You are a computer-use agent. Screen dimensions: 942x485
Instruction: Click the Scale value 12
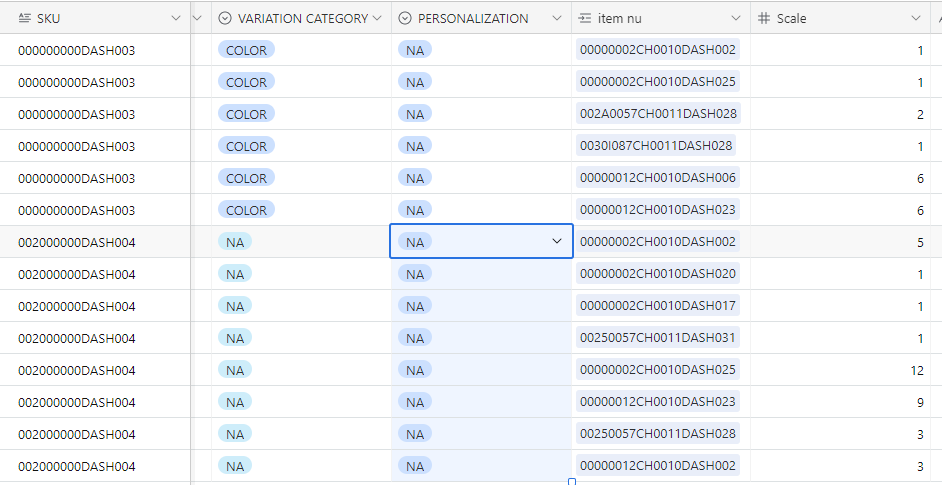(x=917, y=370)
